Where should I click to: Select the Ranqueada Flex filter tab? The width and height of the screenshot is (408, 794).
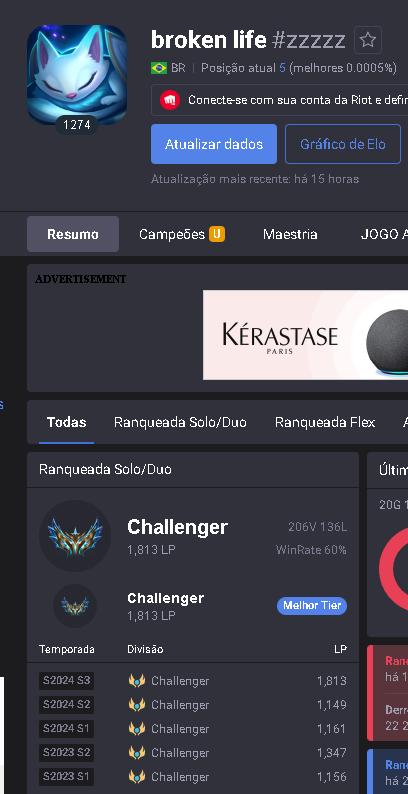point(325,422)
